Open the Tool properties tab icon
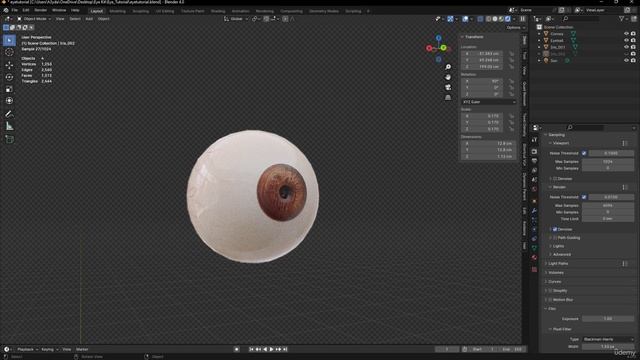Screen dimensions: 640x360 click(534, 140)
